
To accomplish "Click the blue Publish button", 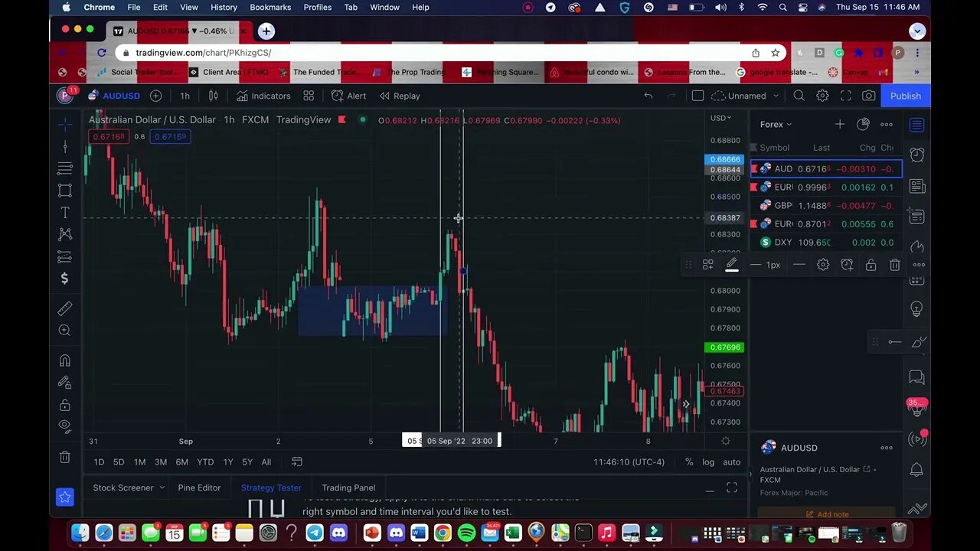I will 905,96.
